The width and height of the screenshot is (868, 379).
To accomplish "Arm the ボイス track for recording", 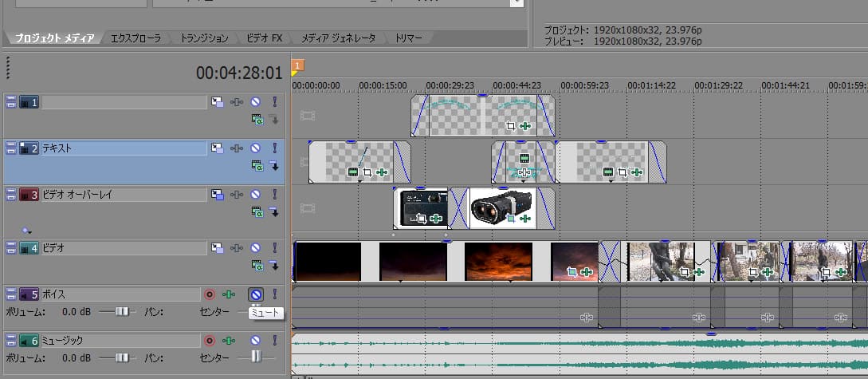I will [x=210, y=294].
